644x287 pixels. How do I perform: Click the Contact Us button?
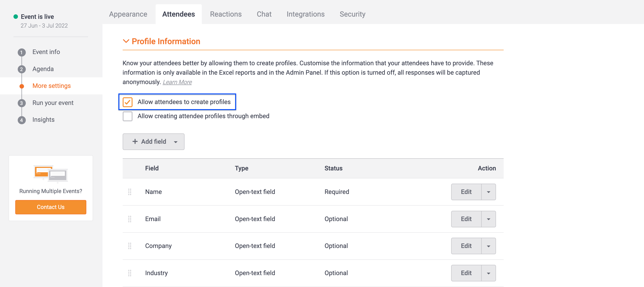(51, 207)
